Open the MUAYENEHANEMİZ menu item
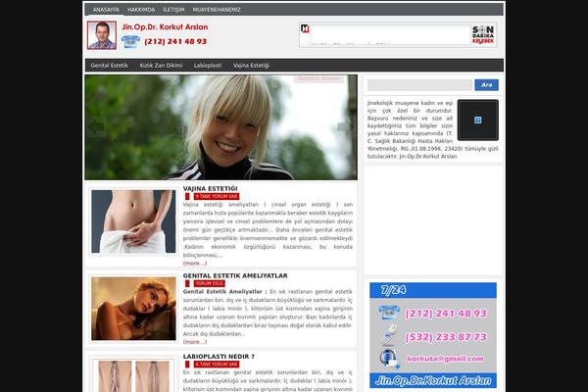Image resolution: width=588 pixels, height=392 pixels. click(217, 10)
